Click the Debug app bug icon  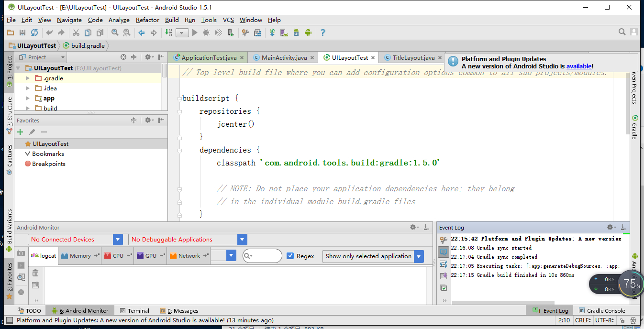(x=206, y=33)
